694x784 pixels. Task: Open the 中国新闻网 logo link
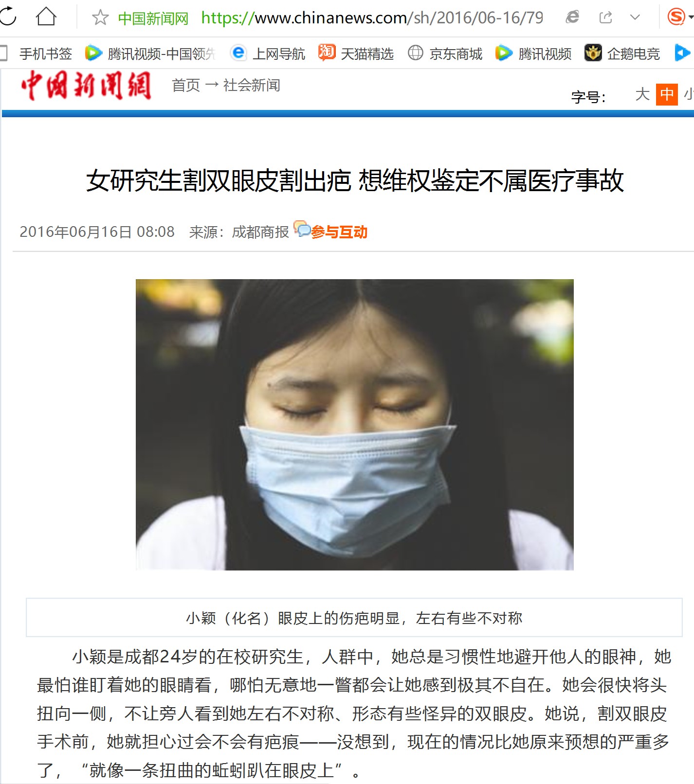(x=86, y=86)
